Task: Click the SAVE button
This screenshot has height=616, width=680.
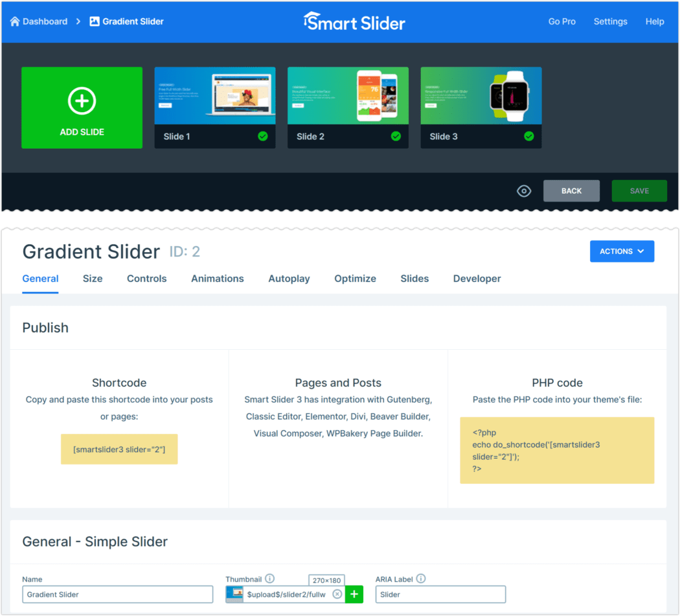Action: pos(639,191)
